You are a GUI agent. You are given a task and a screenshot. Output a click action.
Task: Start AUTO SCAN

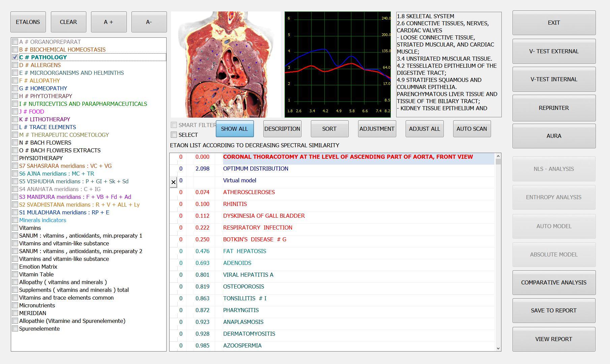click(x=472, y=129)
